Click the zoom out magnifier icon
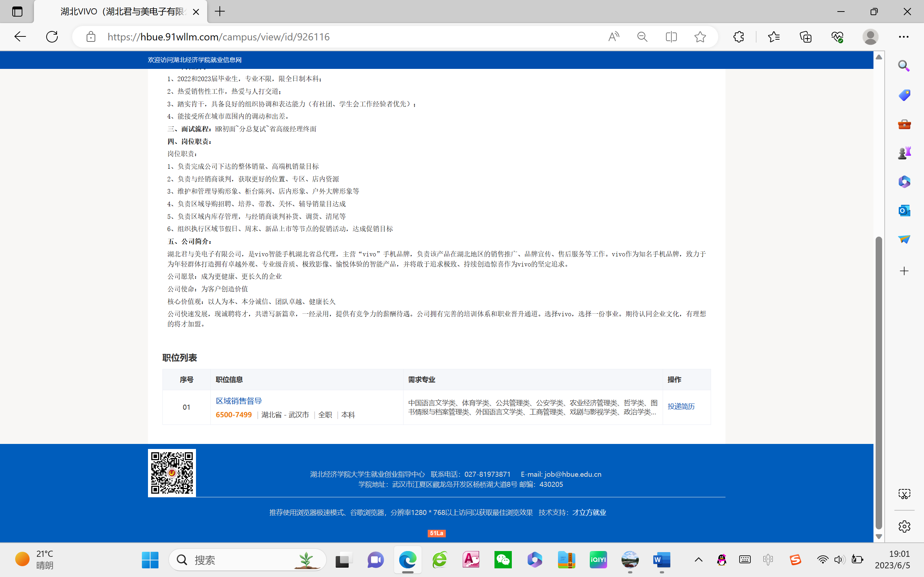The image size is (924, 577). 642,37
